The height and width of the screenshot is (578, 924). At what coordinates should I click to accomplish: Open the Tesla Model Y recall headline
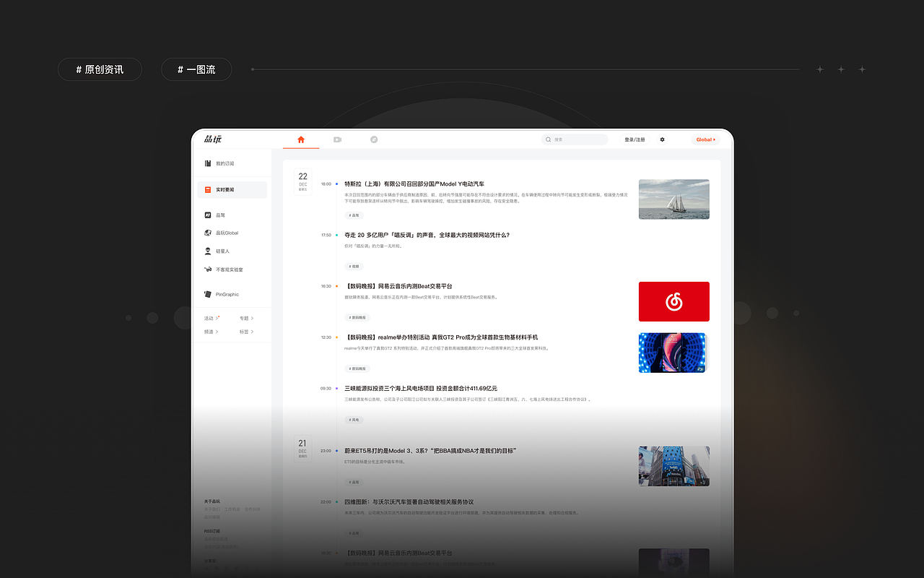pos(414,184)
